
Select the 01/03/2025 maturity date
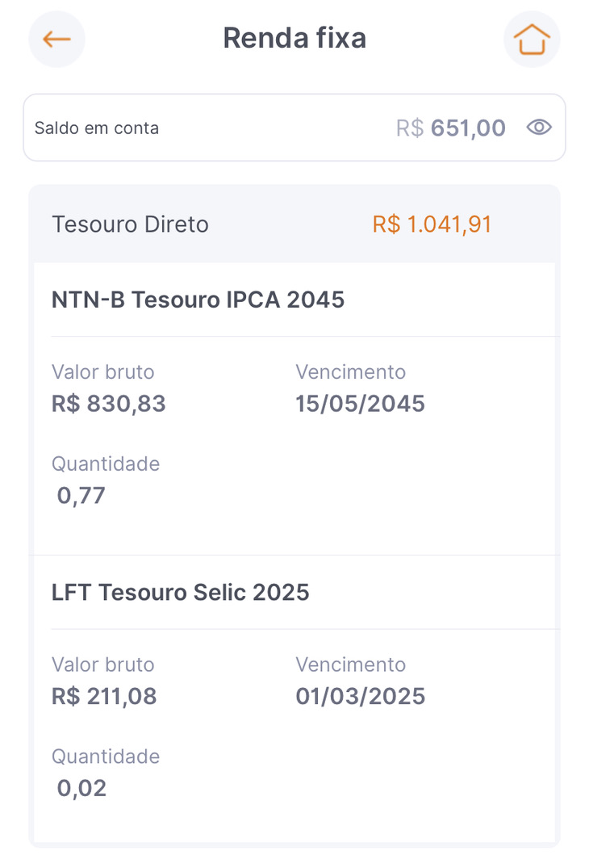pos(360,696)
